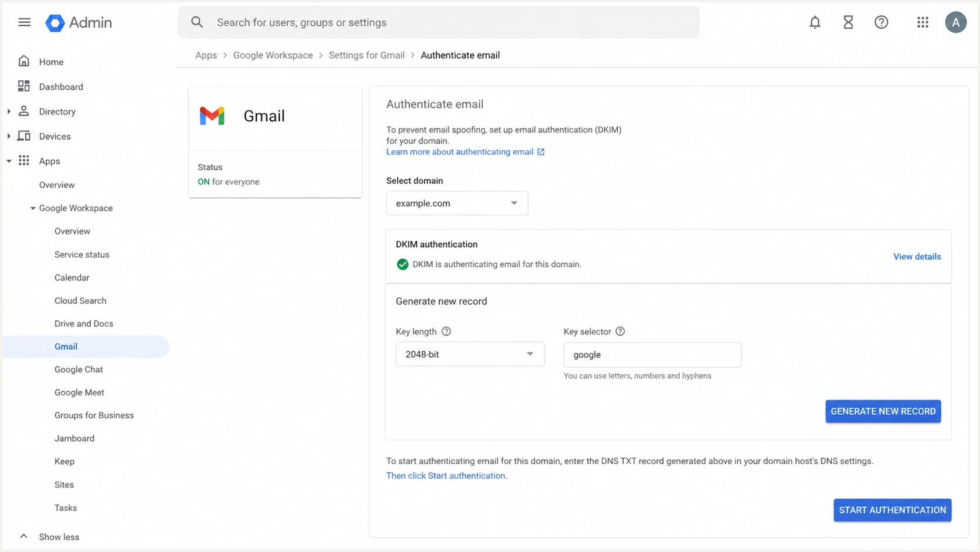Open the help question mark icon
Image resolution: width=980 pixels, height=552 pixels.
pos(881,22)
